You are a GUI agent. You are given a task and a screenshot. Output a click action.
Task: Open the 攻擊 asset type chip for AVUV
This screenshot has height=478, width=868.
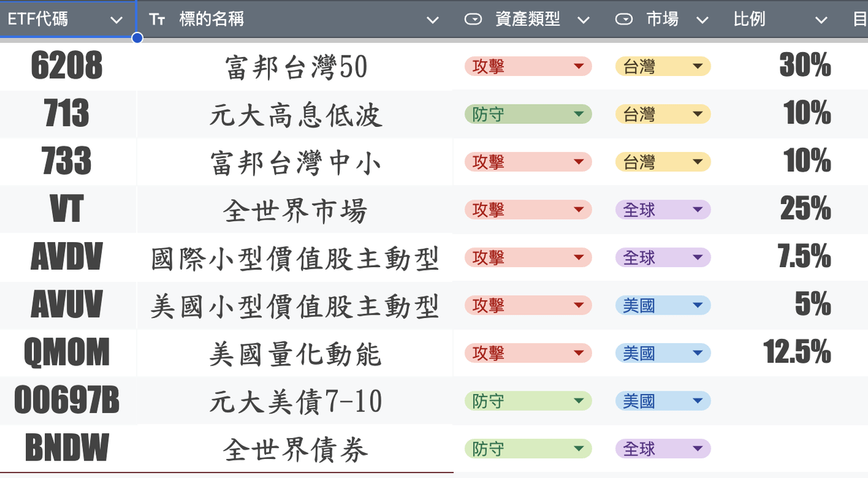click(x=528, y=305)
